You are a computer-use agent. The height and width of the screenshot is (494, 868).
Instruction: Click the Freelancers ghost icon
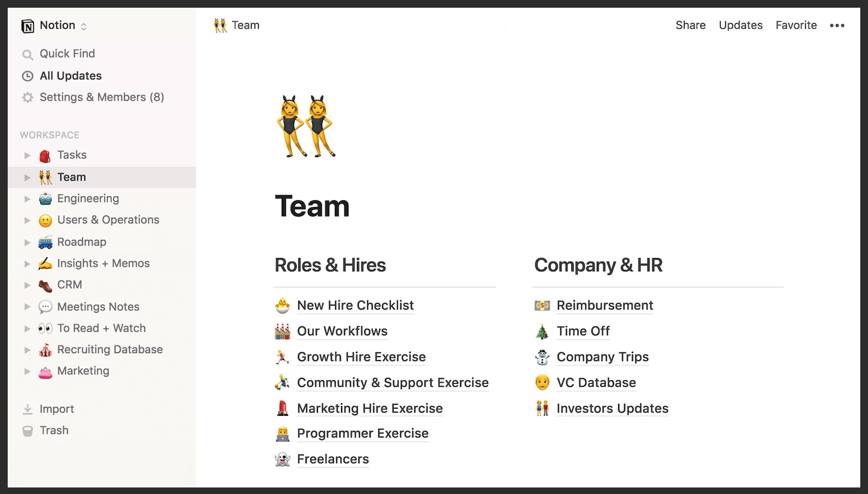tap(282, 460)
